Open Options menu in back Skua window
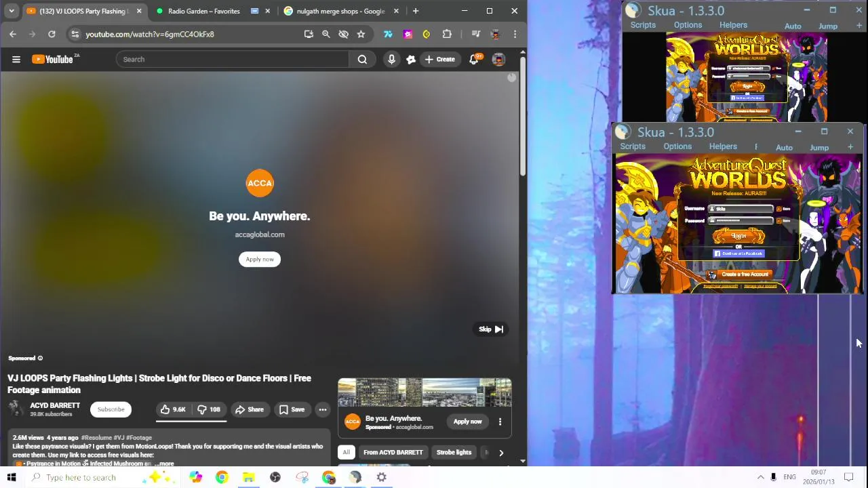Screen dimensions: 868x488 pos(688,25)
